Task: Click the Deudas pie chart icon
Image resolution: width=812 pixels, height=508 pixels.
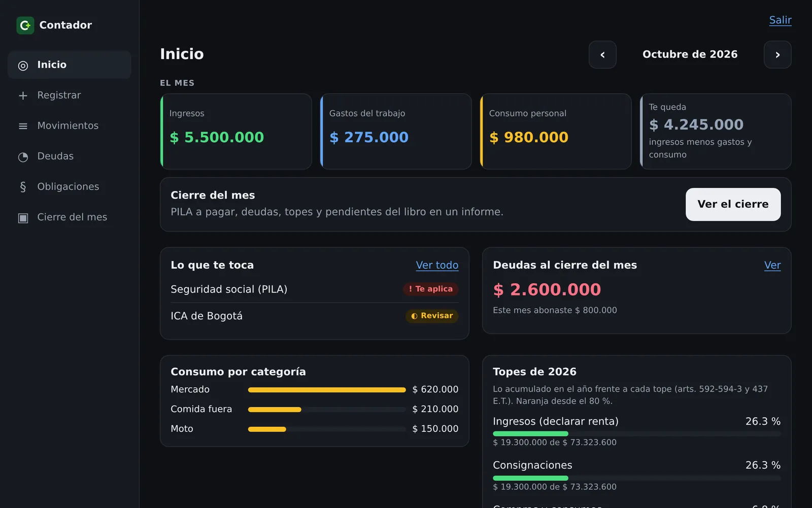Action: pyautogui.click(x=23, y=157)
